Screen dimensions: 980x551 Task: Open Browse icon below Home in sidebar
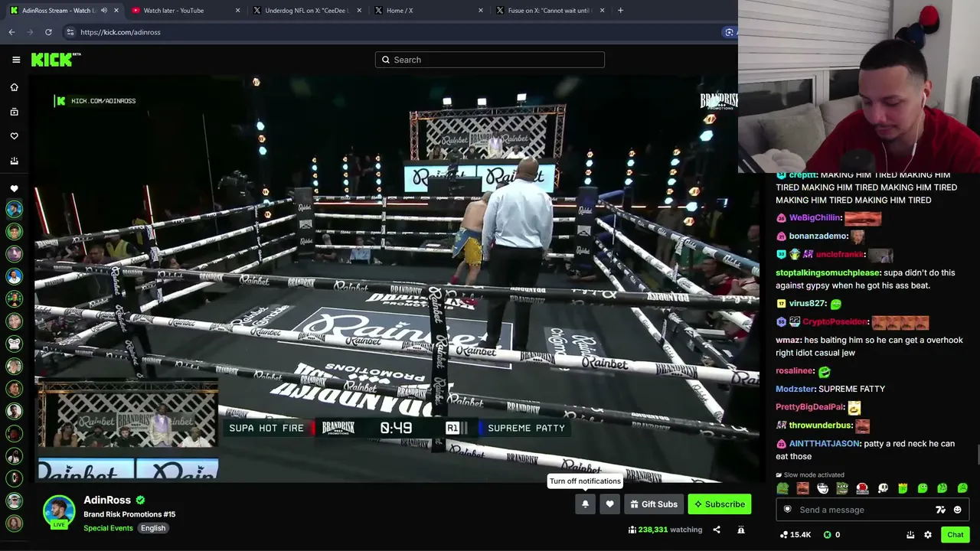coord(14,112)
